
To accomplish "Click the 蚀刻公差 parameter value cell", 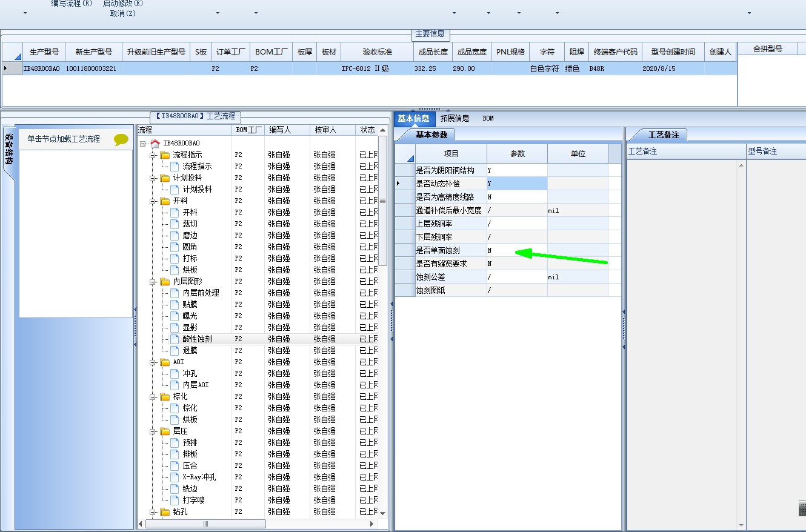I will (x=517, y=277).
